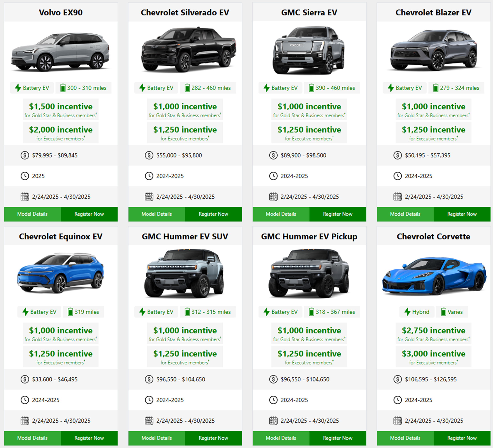Click Volvo EX90 $2,000 Executive incentive box
Image resolution: width=493 pixels, height=448 pixels.
pyautogui.click(x=61, y=133)
